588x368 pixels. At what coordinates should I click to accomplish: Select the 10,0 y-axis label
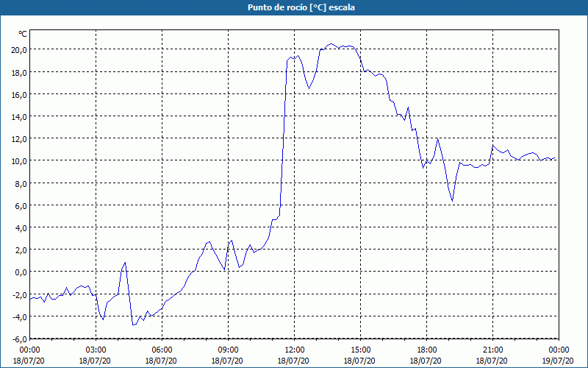(x=19, y=161)
